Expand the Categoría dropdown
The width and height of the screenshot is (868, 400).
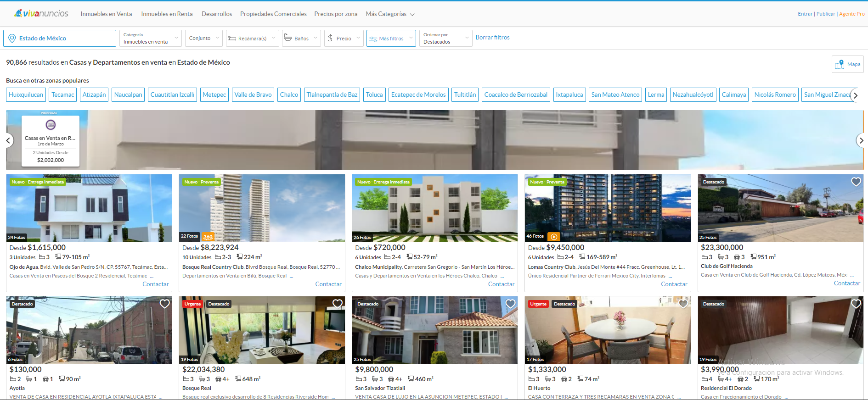click(x=151, y=39)
